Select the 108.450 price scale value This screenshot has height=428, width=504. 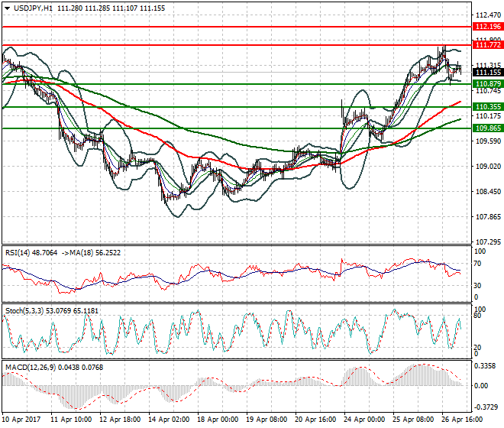488,192
